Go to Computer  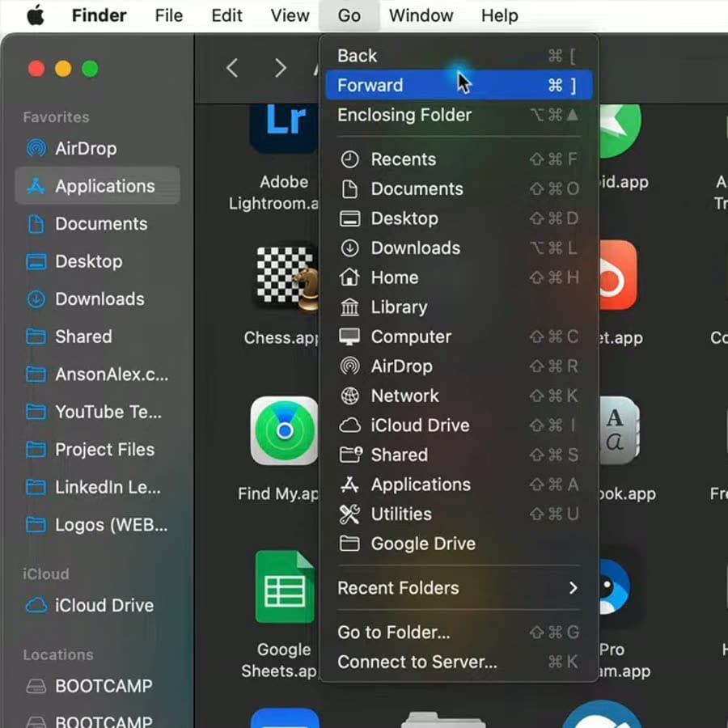(x=459, y=336)
